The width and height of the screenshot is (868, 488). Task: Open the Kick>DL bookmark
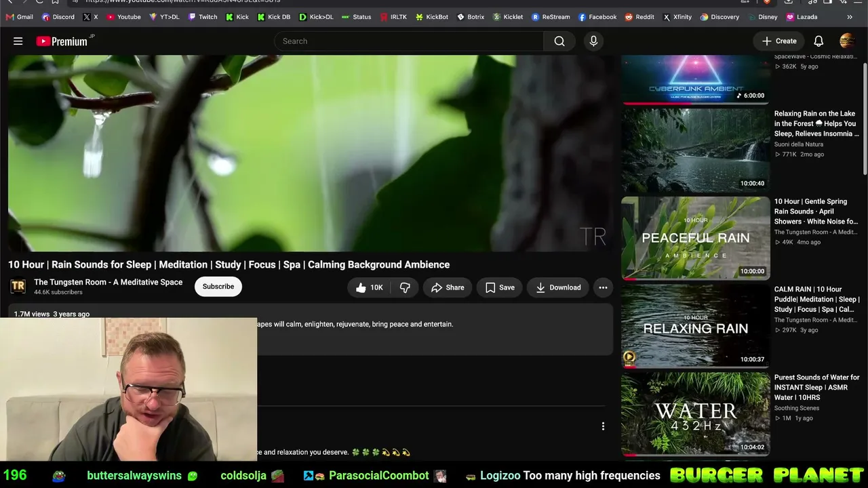[316, 17]
